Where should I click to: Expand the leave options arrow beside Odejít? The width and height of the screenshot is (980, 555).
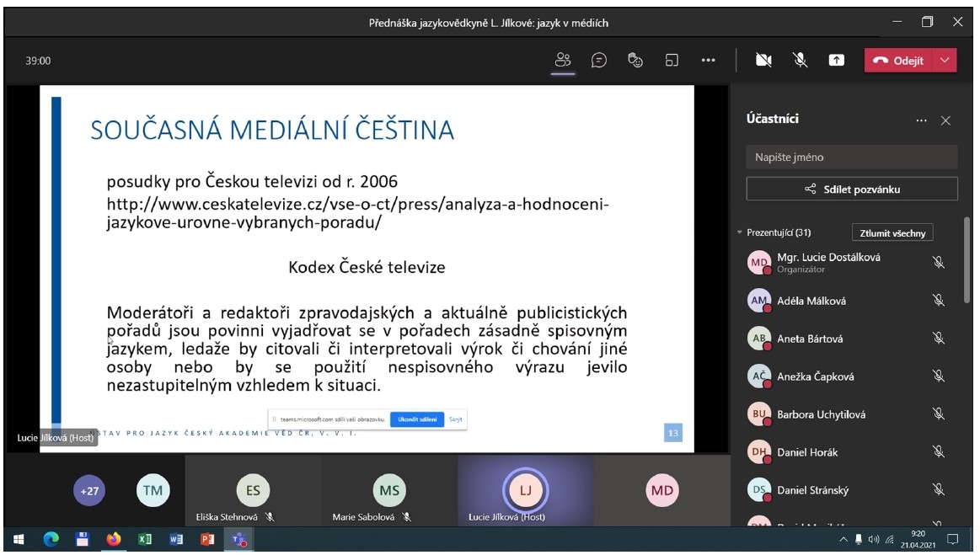pyautogui.click(x=945, y=60)
